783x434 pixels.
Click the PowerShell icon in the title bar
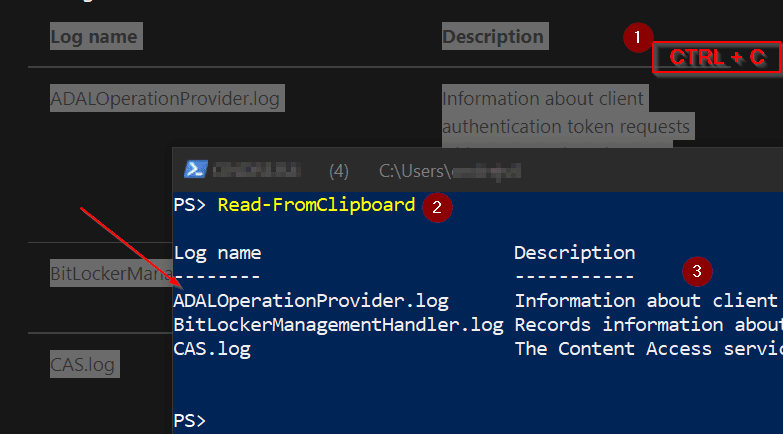tap(197, 170)
